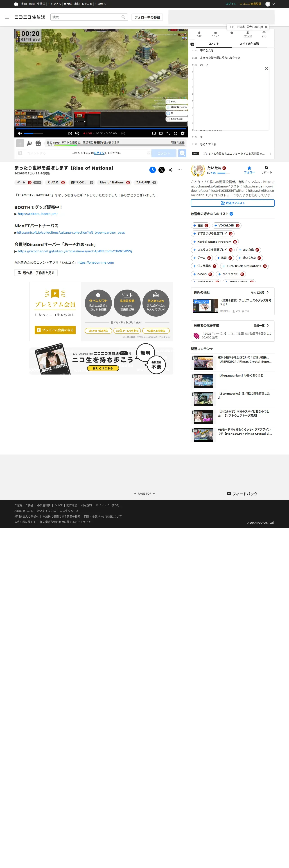
Task: Add timeshift reservation with clock icon
Action: [152, 170]
